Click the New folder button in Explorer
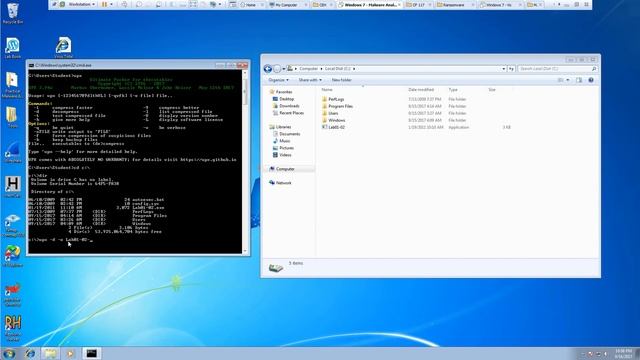The image size is (640, 360). 341,80
